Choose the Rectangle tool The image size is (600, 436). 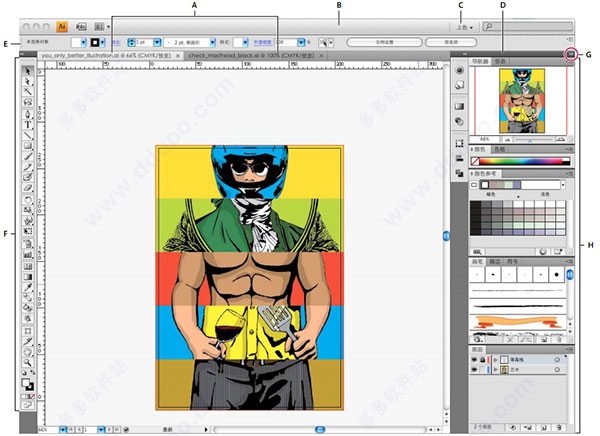click(x=28, y=145)
